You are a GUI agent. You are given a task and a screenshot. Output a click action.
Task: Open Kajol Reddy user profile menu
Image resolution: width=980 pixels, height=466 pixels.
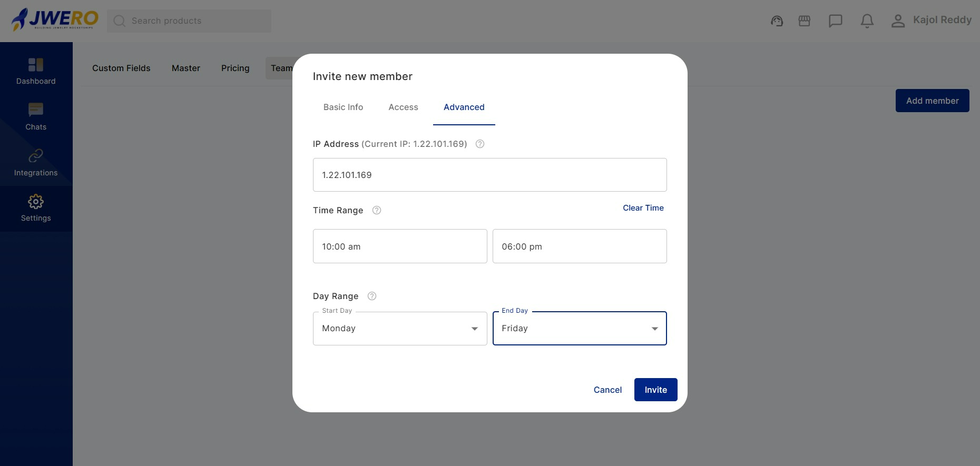point(931,21)
